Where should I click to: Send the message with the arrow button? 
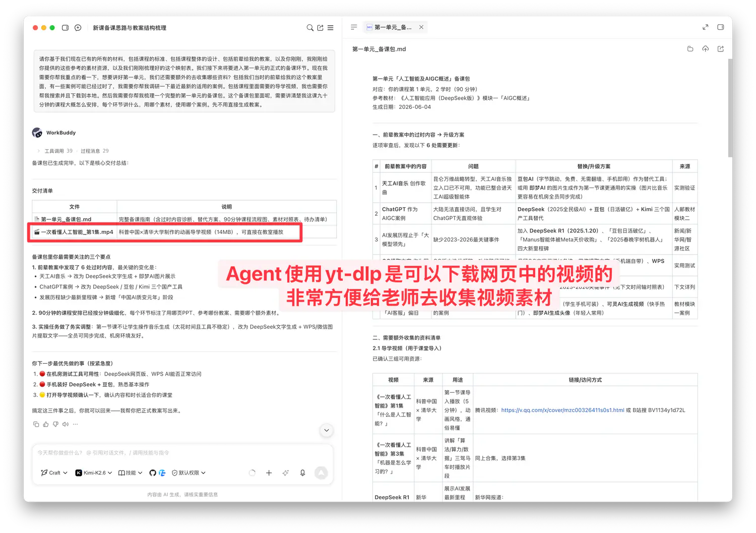(x=321, y=472)
